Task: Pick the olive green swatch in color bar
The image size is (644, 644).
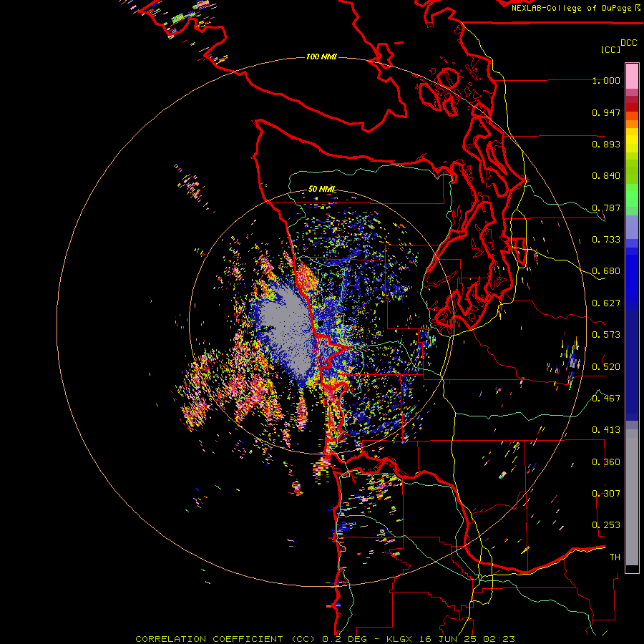Action: (632, 171)
